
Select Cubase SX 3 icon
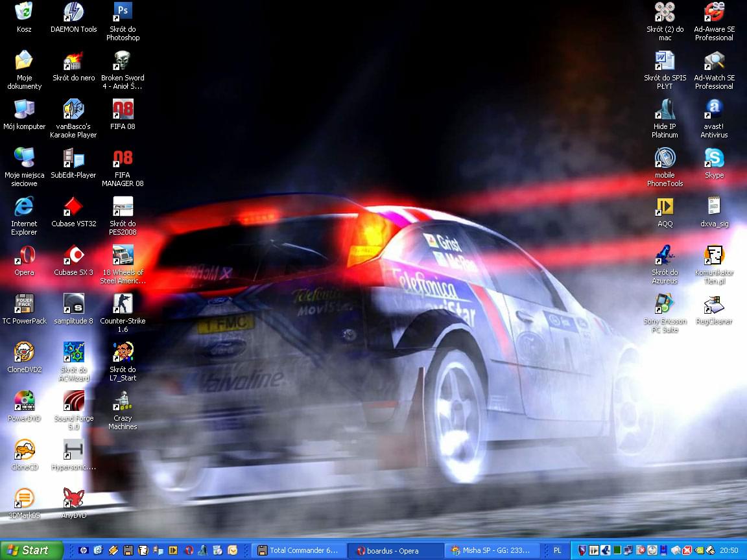pyautogui.click(x=73, y=261)
